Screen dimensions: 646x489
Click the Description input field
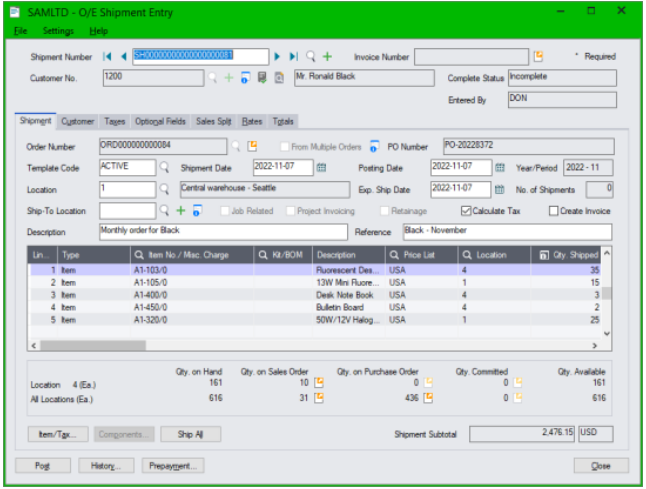(223, 232)
